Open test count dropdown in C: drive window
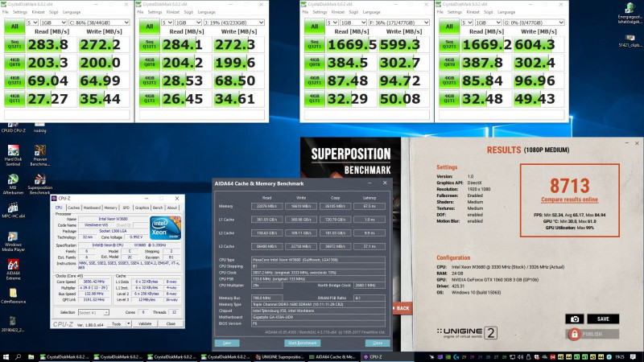Image resolution: width=644 pixels, height=362 pixels. pos(32,23)
